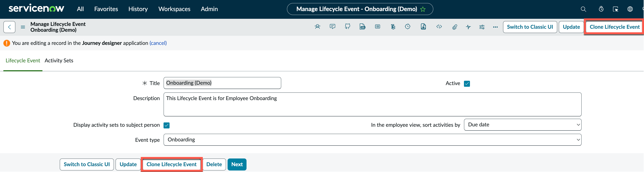Click the Update button in the header
Screen dimensions: 644x172
(x=571, y=27)
